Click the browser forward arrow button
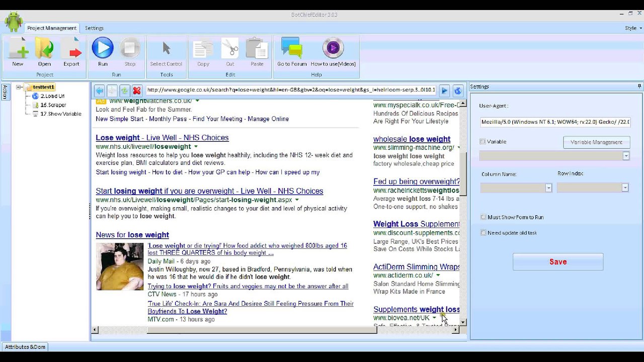The height and width of the screenshot is (362, 644). pos(112,90)
